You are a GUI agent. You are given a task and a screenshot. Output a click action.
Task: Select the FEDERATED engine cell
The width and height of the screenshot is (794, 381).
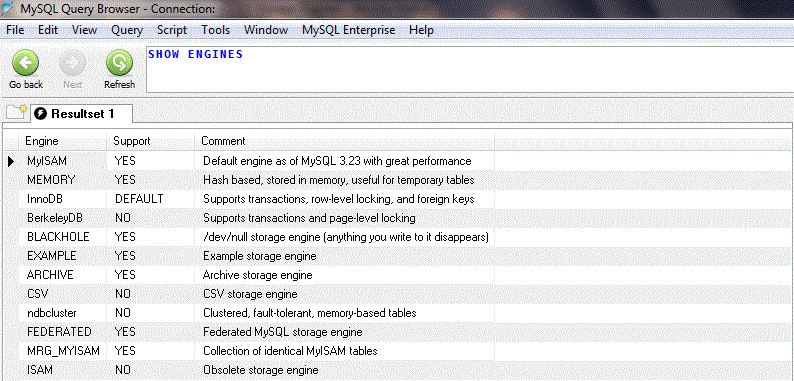click(x=62, y=332)
